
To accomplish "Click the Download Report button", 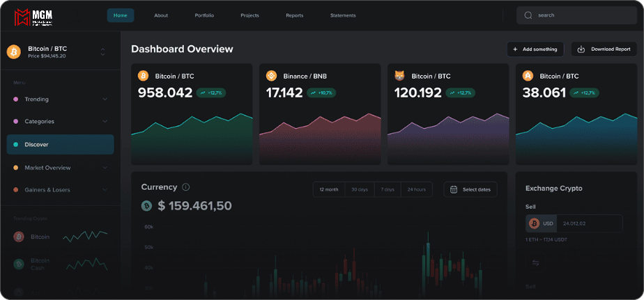I will coord(604,49).
